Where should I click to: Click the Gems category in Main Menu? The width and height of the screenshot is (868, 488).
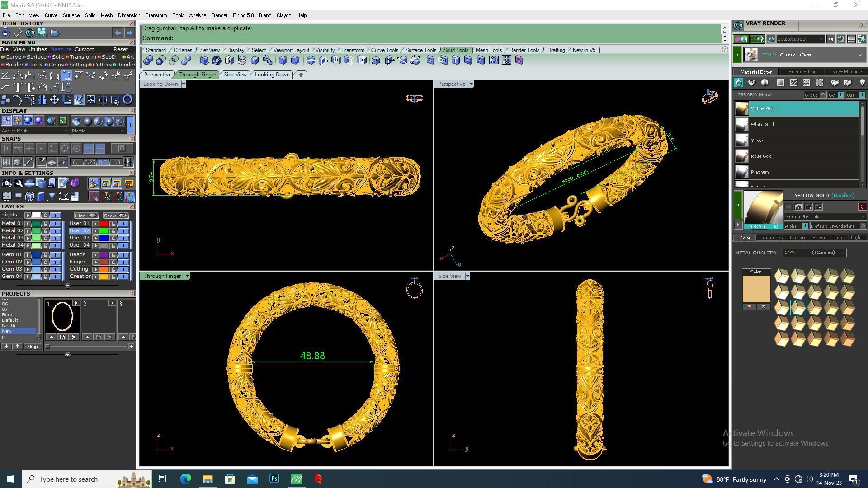tap(54, 65)
